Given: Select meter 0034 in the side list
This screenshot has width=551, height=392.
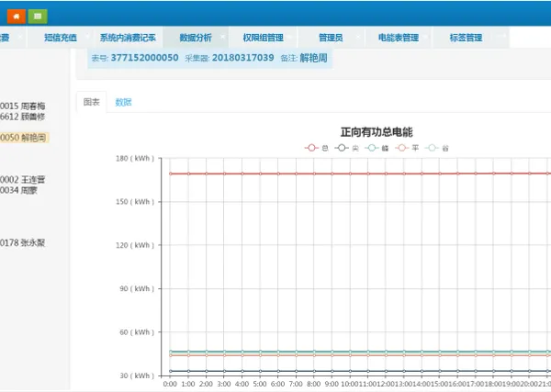Looking at the screenshot, I should pos(18,190).
